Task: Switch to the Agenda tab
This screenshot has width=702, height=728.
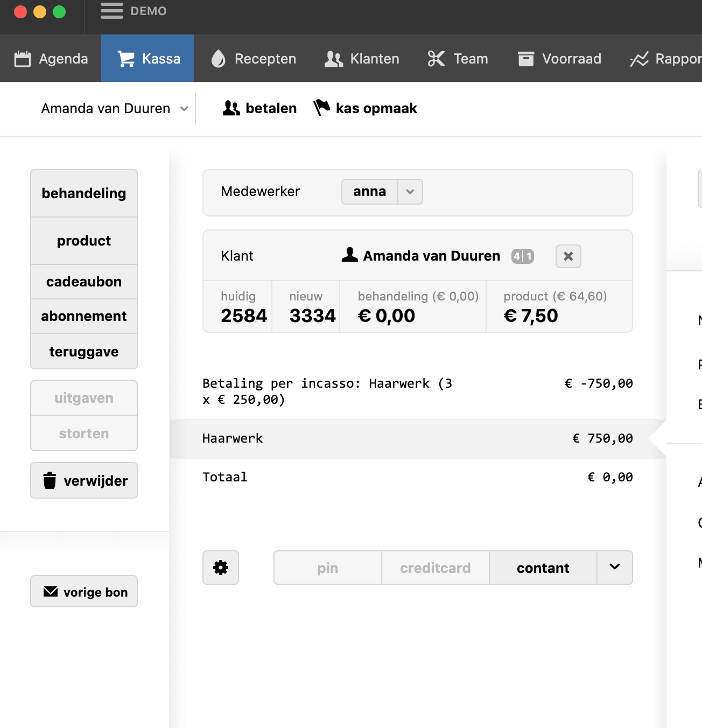Action: pyautogui.click(x=51, y=59)
